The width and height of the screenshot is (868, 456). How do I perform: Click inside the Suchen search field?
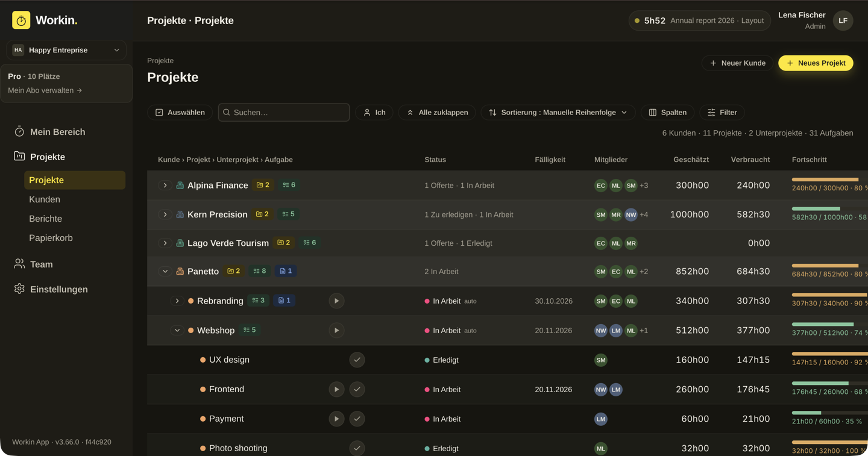pyautogui.click(x=284, y=113)
